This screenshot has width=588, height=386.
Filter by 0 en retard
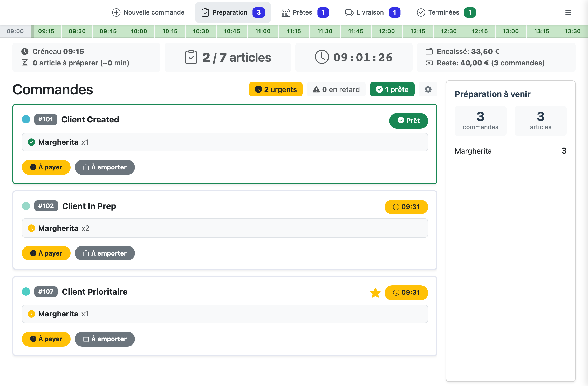[336, 89]
